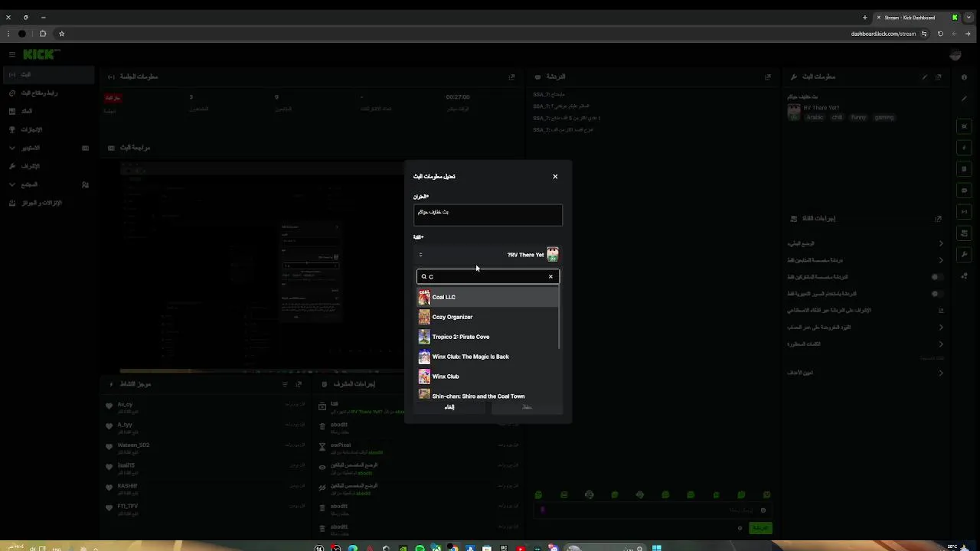Pop out the channel actions panel
The width and height of the screenshot is (980, 551).
click(939, 218)
